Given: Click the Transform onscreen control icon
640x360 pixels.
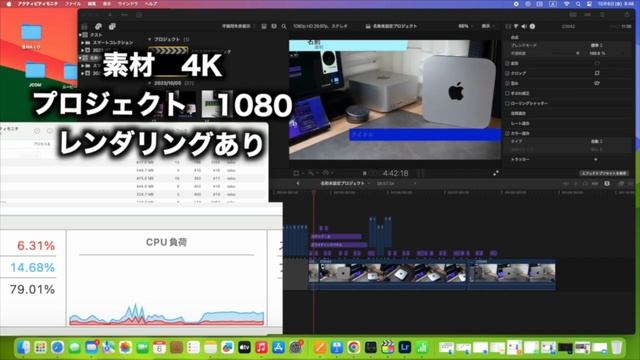Looking at the screenshot, I should point(597,63).
